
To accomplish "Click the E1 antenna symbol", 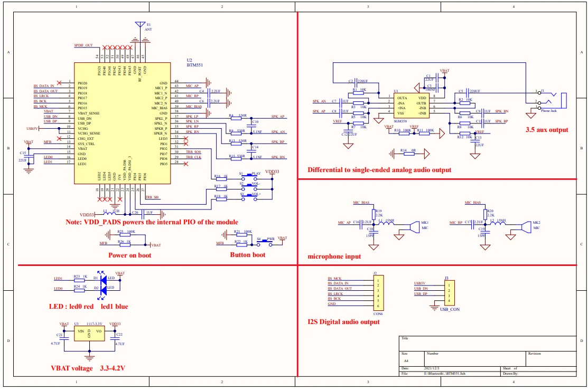I will (x=140, y=25).
